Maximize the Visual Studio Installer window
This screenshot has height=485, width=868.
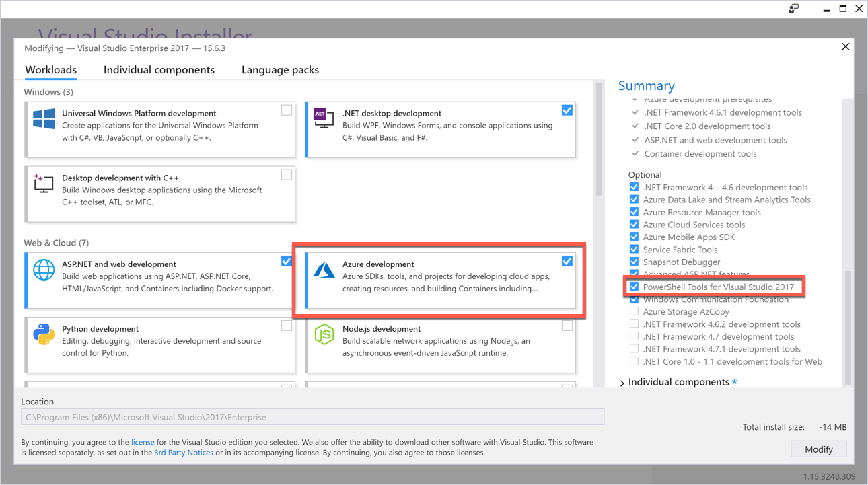(843, 9)
